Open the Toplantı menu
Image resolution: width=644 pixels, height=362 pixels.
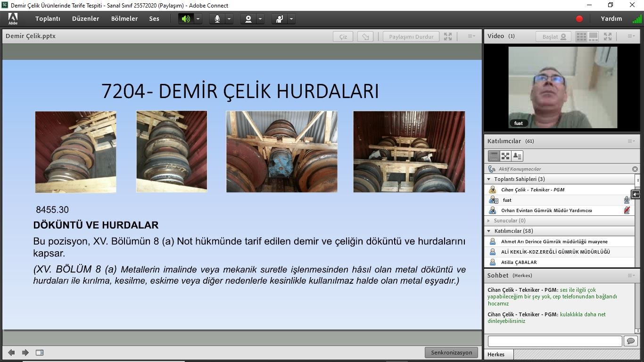point(48,19)
